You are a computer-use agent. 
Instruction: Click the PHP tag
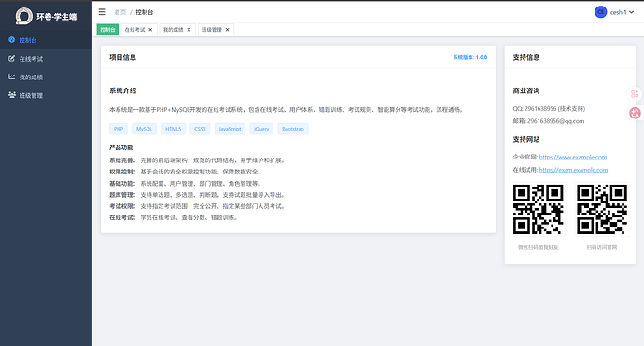pyautogui.click(x=119, y=129)
